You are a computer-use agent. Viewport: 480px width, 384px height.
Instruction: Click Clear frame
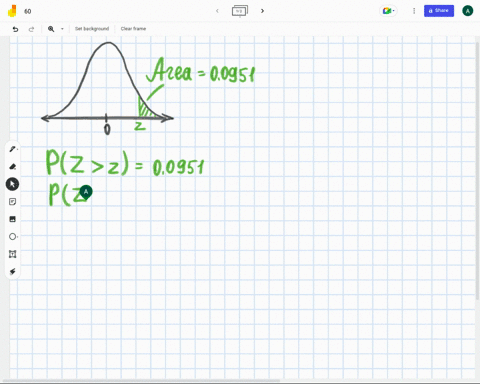pyautogui.click(x=133, y=29)
